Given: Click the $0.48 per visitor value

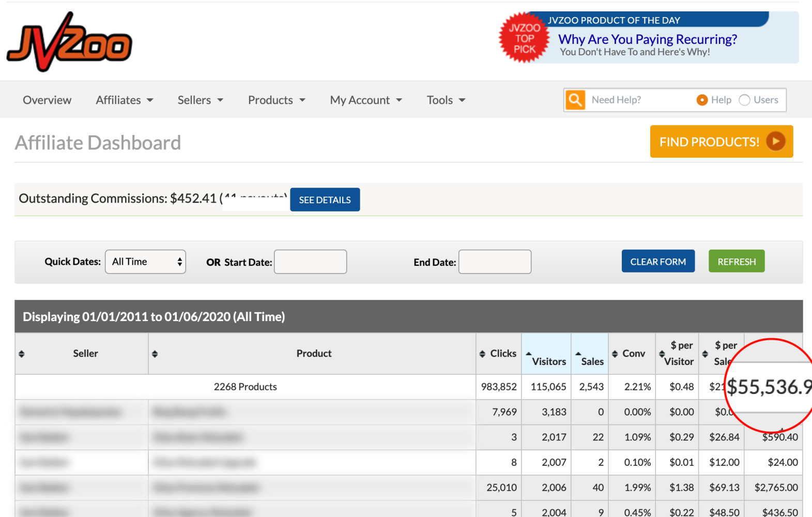Looking at the screenshot, I should (x=682, y=387).
